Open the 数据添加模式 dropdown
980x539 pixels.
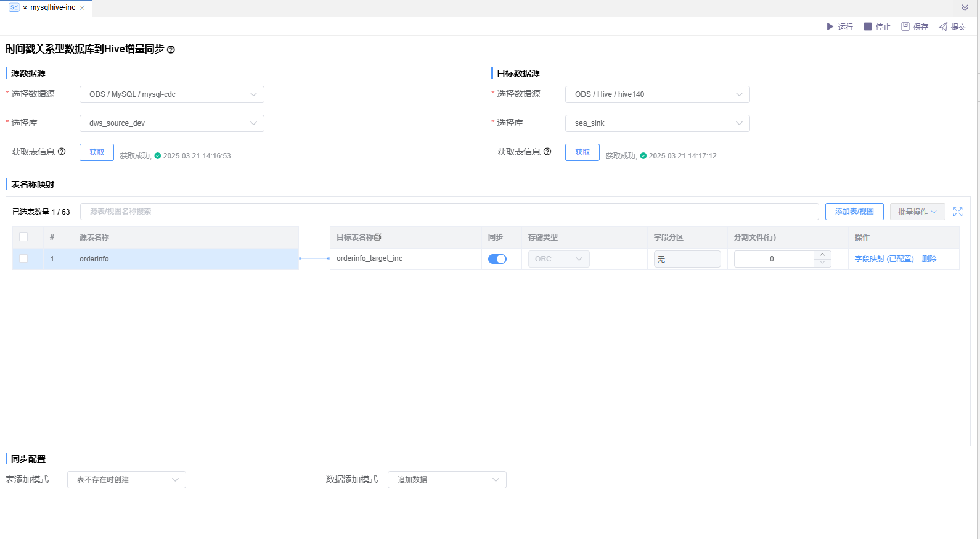[447, 480]
